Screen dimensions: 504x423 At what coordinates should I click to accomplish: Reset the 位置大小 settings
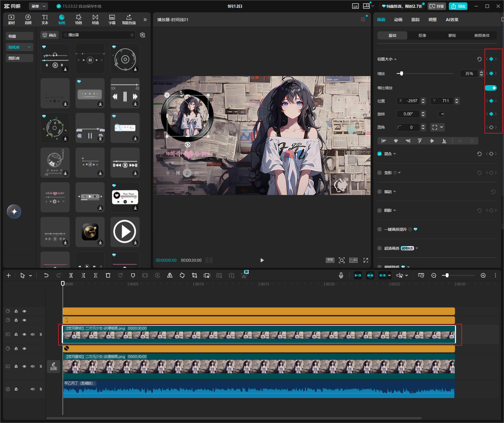tap(479, 59)
